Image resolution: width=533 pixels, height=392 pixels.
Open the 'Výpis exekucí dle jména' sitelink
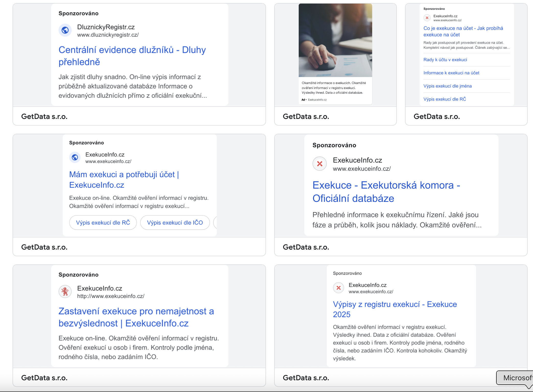[x=447, y=86]
